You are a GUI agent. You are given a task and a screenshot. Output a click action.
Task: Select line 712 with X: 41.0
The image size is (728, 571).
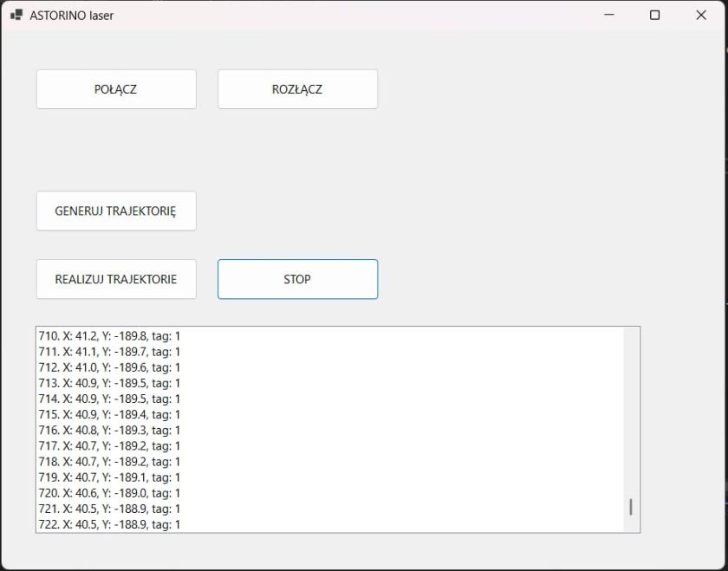coord(110,367)
